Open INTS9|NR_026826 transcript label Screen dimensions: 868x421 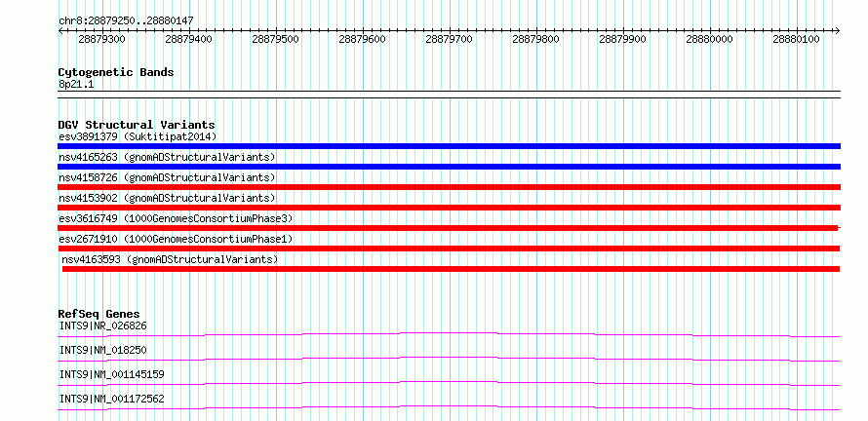click(x=102, y=325)
